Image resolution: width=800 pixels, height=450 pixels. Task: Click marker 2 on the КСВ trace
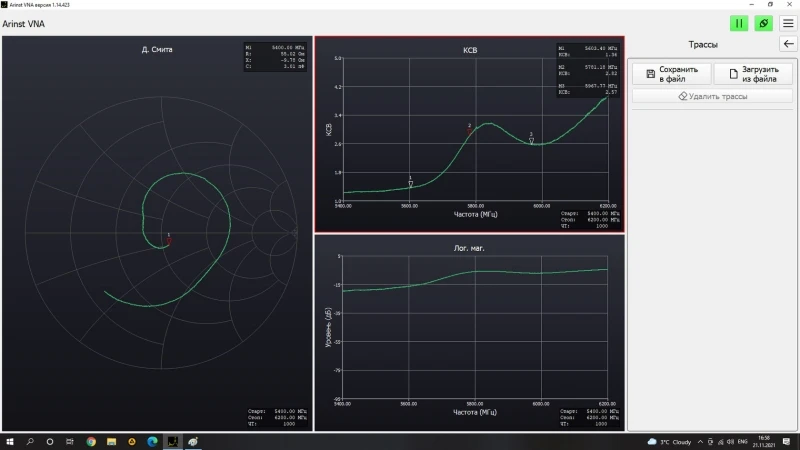point(469,131)
